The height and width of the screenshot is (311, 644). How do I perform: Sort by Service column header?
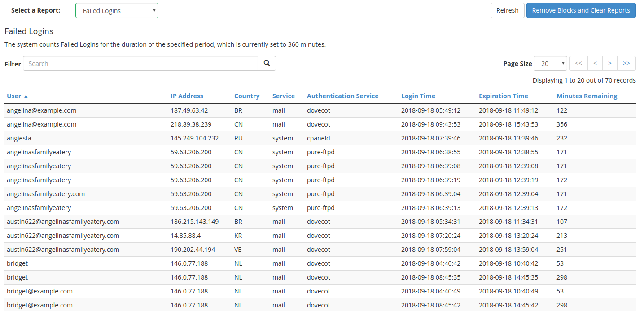tap(283, 96)
